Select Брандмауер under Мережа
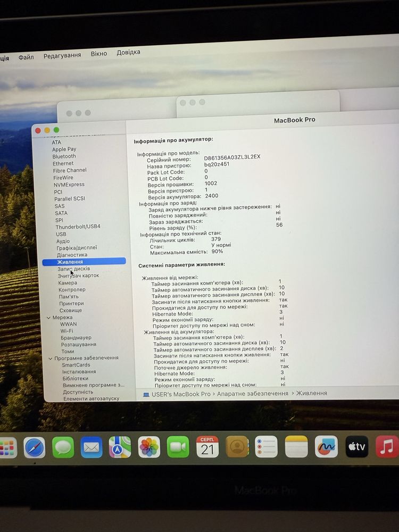This screenshot has height=532, width=399. (76, 338)
